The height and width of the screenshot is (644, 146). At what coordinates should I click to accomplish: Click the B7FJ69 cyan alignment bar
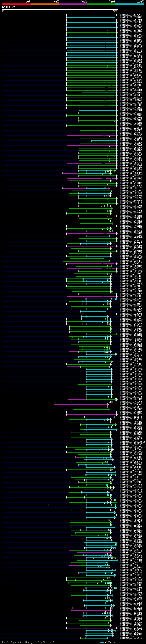click(x=92, y=15)
